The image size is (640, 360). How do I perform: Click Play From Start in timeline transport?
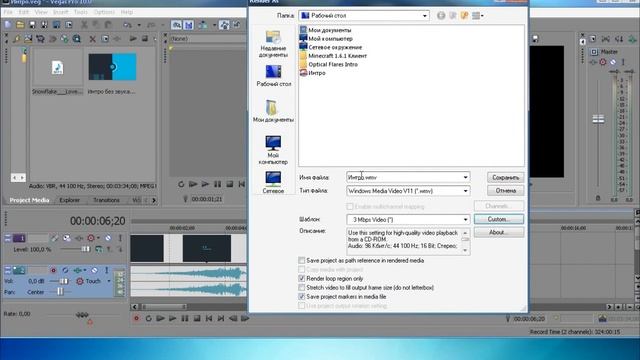click(x=160, y=318)
